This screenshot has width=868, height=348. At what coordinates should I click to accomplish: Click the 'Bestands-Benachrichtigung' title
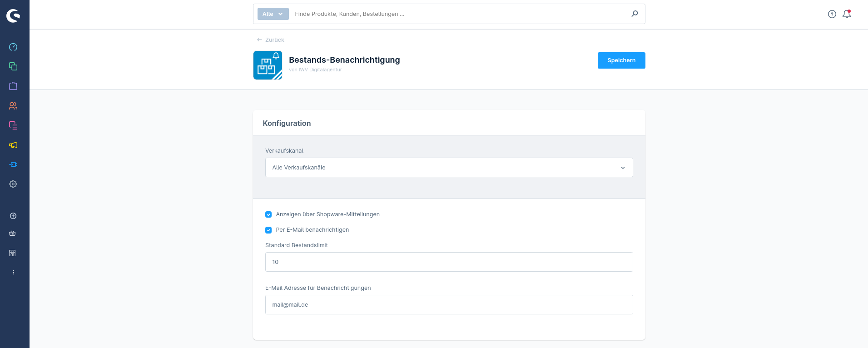(x=344, y=60)
